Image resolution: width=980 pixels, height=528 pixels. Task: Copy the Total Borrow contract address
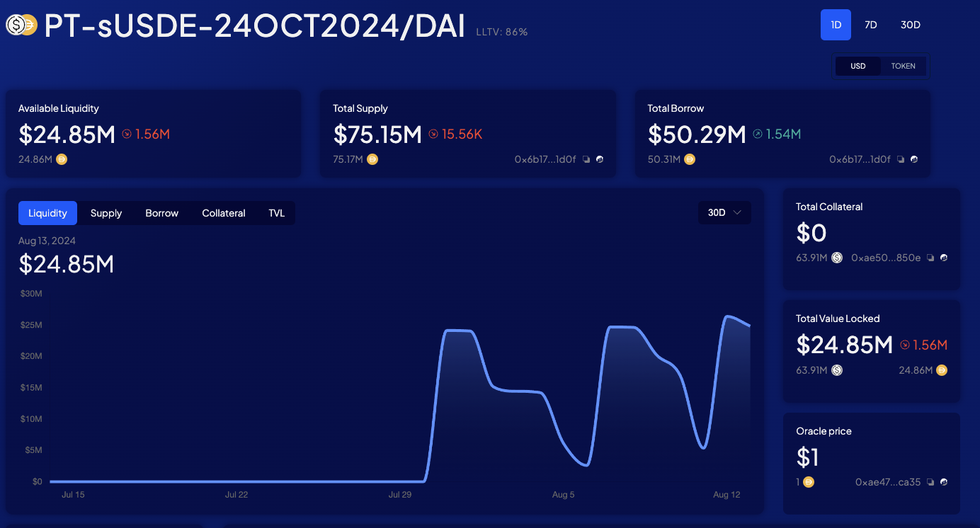(901, 160)
